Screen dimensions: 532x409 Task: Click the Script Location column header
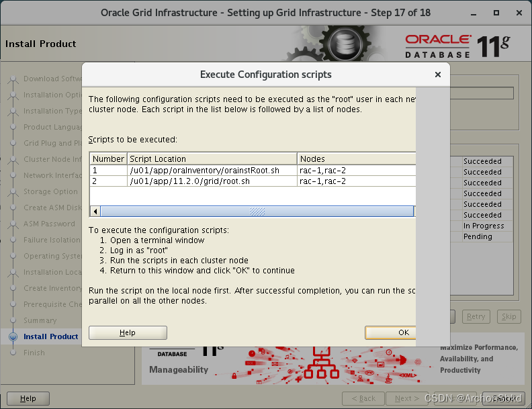pyautogui.click(x=212, y=158)
